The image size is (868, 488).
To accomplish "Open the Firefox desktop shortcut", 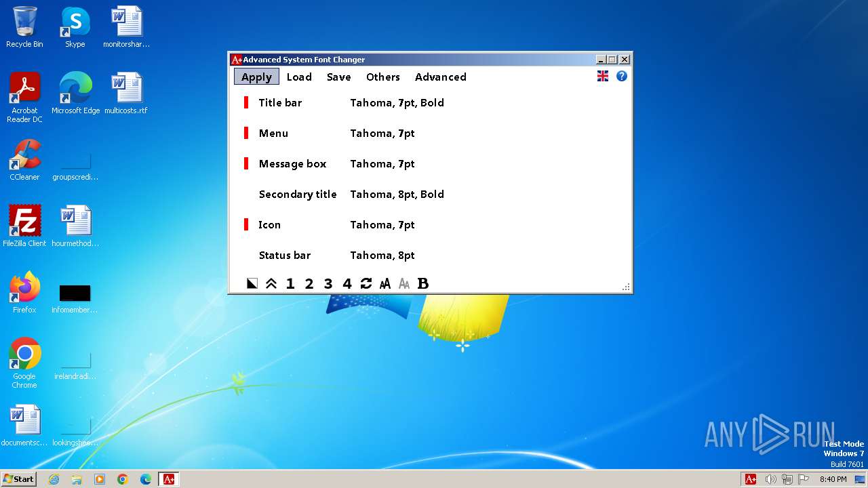I will coord(24,293).
